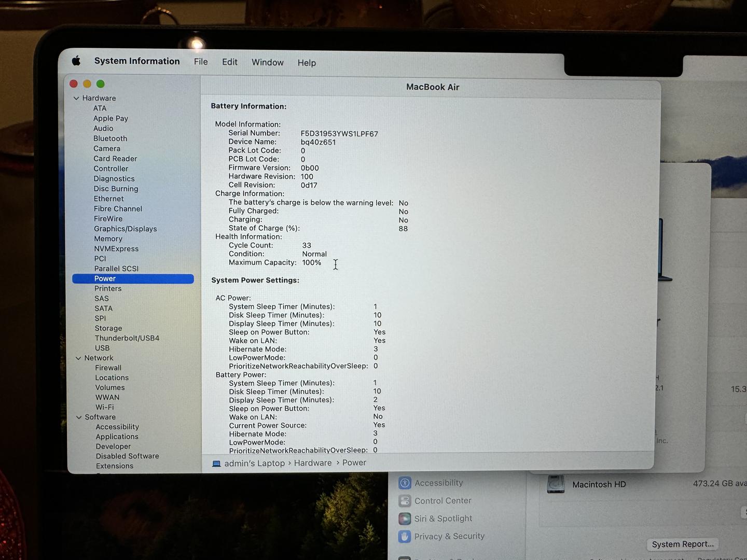The width and height of the screenshot is (747, 560).
Task: Select Locations under Network
Action: (x=112, y=377)
